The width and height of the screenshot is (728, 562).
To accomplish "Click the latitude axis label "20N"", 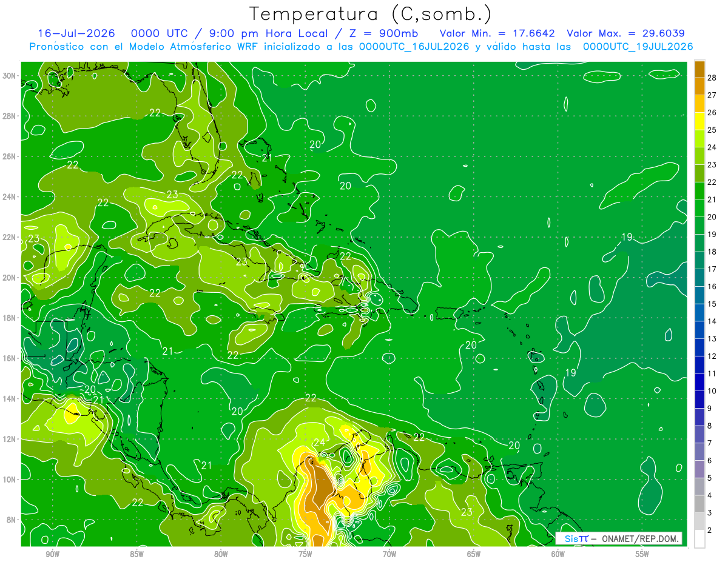I will click(10, 278).
